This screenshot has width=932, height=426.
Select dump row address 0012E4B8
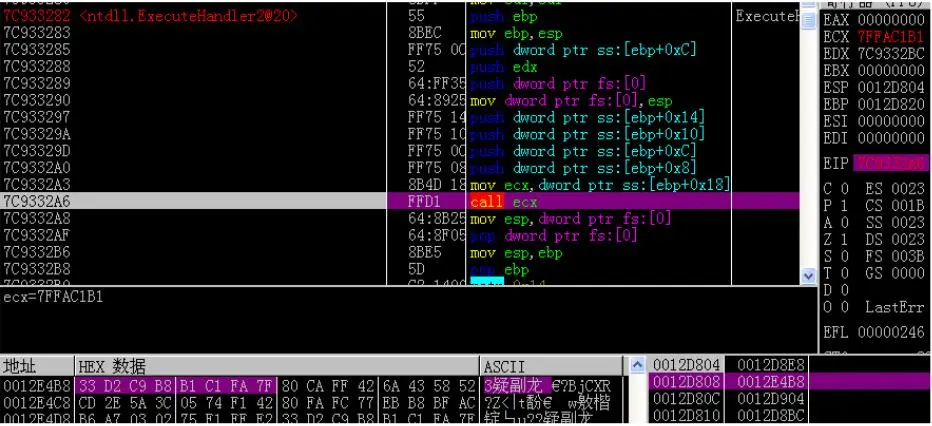click(x=37, y=386)
